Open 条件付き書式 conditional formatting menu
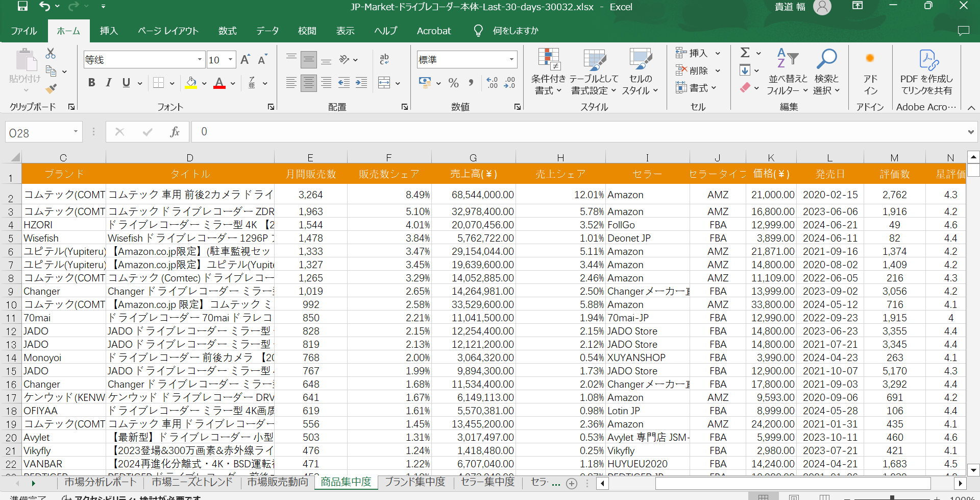Image resolution: width=980 pixels, height=500 pixels. click(x=549, y=72)
